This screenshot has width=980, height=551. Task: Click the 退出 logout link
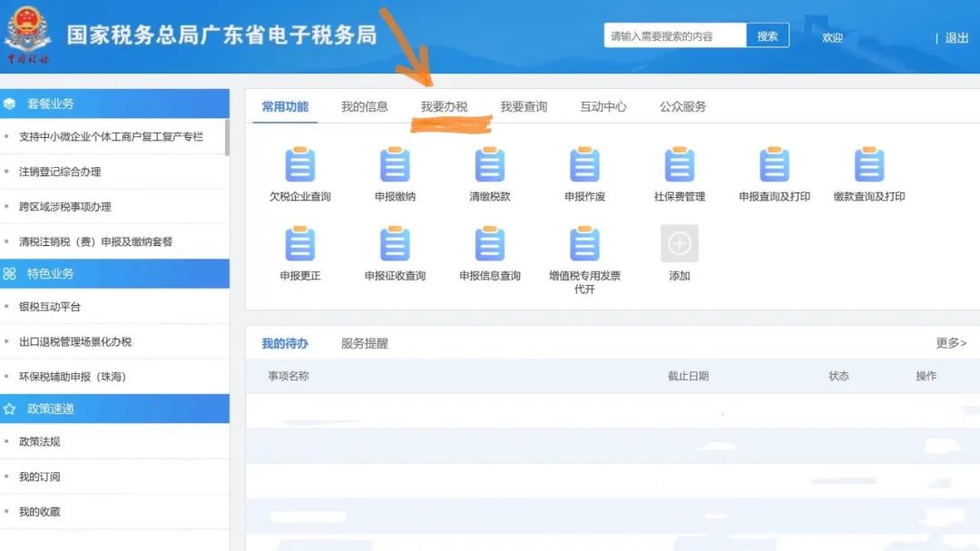(x=956, y=37)
